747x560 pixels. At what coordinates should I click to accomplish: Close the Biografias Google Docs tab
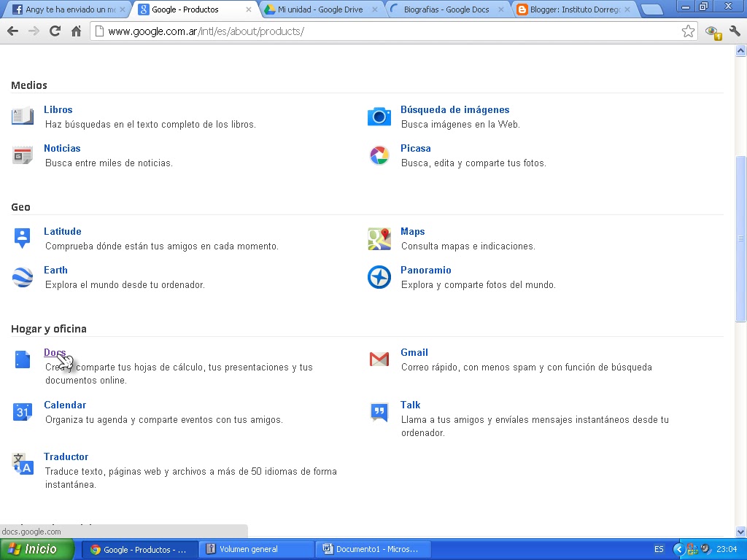500,9
